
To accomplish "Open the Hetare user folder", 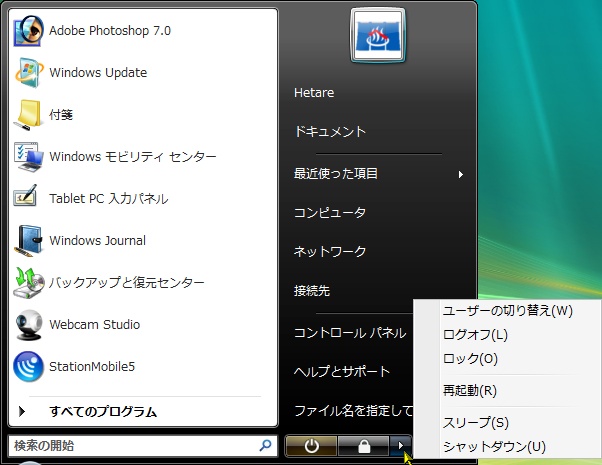I will click(314, 93).
